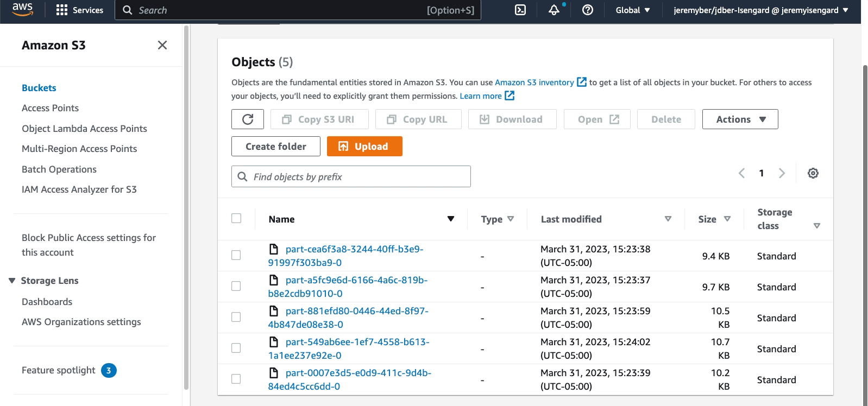
Task: Click the search magnifier in top bar
Action: click(128, 10)
